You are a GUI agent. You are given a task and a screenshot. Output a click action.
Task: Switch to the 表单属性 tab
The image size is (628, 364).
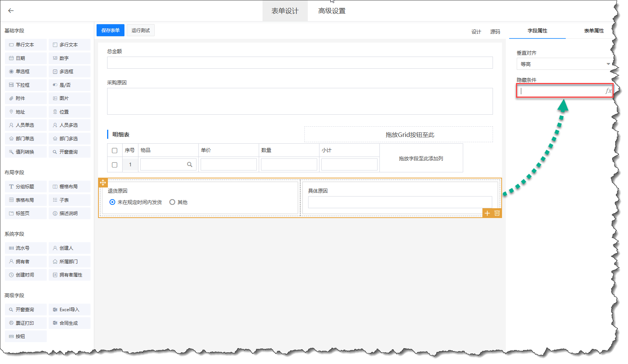point(594,31)
